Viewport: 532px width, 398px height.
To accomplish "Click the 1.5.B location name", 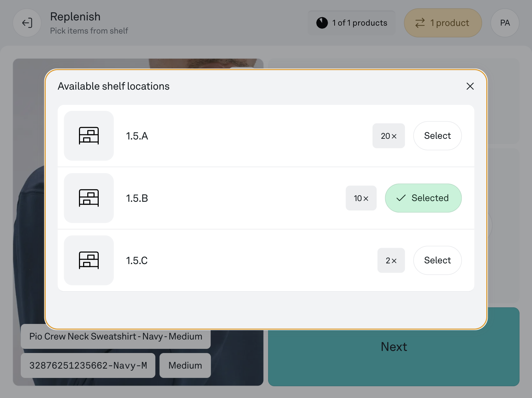I will tap(137, 198).
